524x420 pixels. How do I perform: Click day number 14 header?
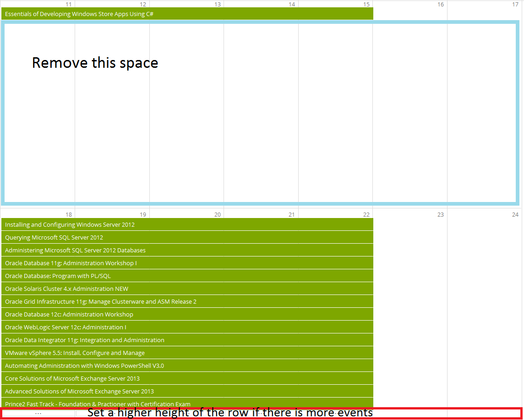(292, 4)
